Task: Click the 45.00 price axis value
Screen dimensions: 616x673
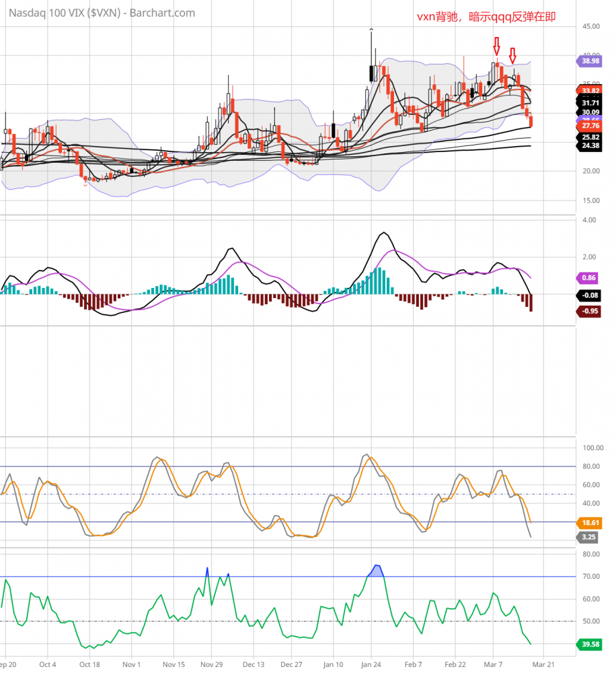Action: 591,26
